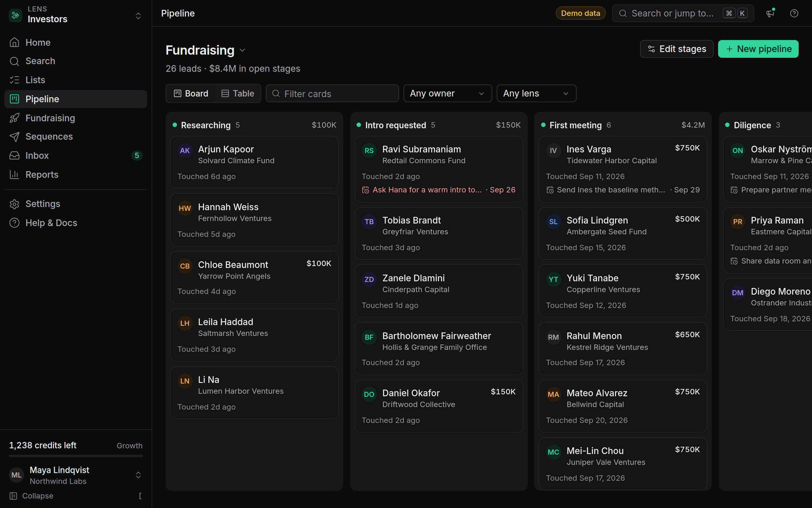Open the Any lens dropdown
The image size is (812, 508).
click(x=536, y=93)
